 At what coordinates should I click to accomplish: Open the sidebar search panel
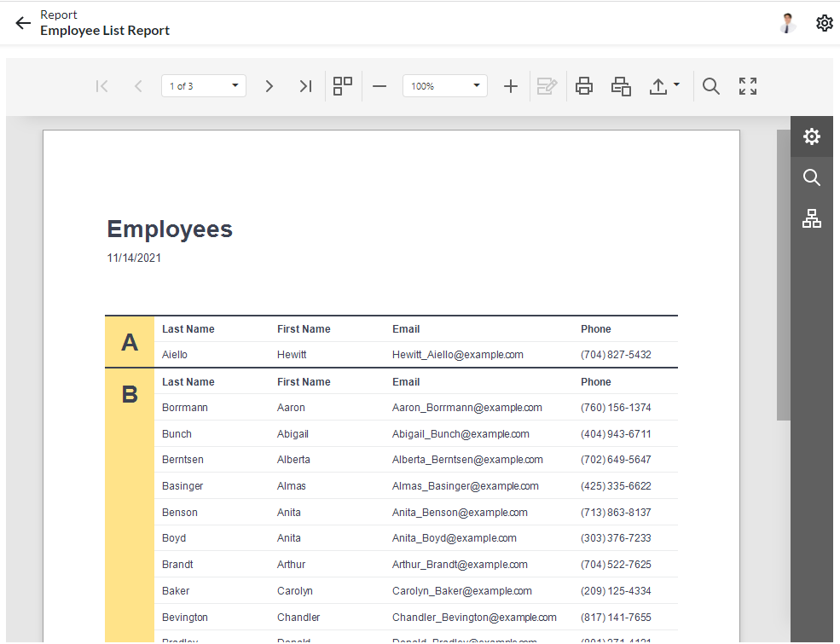811,177
